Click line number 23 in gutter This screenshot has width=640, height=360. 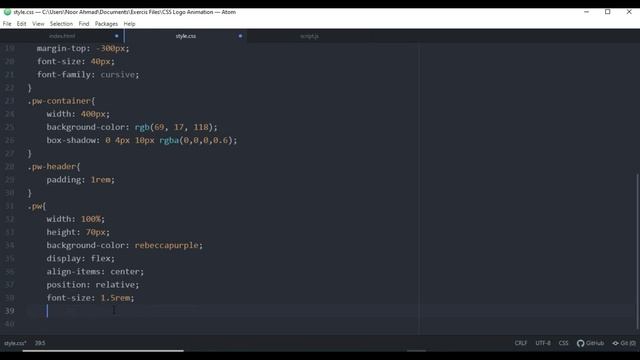pos(9,101)
